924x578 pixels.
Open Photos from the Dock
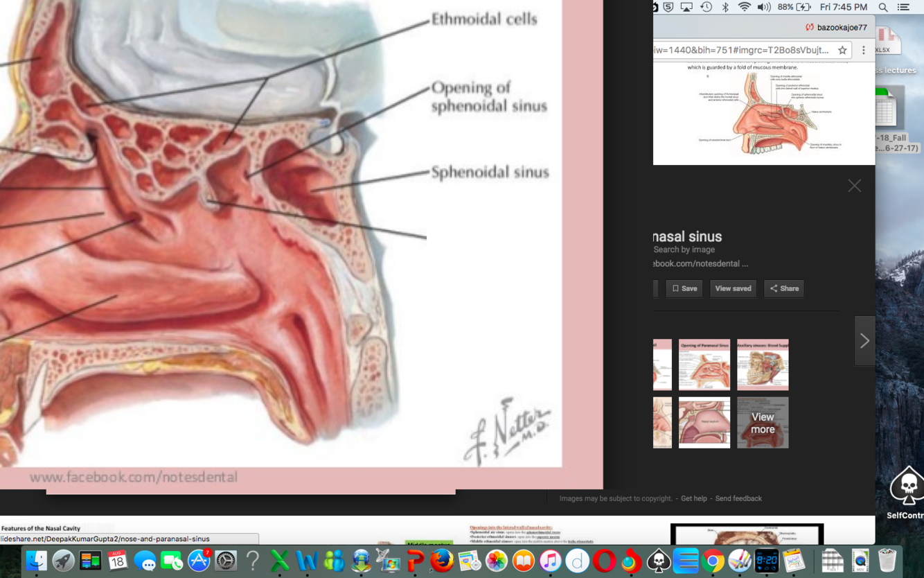[x=496, y=560]
